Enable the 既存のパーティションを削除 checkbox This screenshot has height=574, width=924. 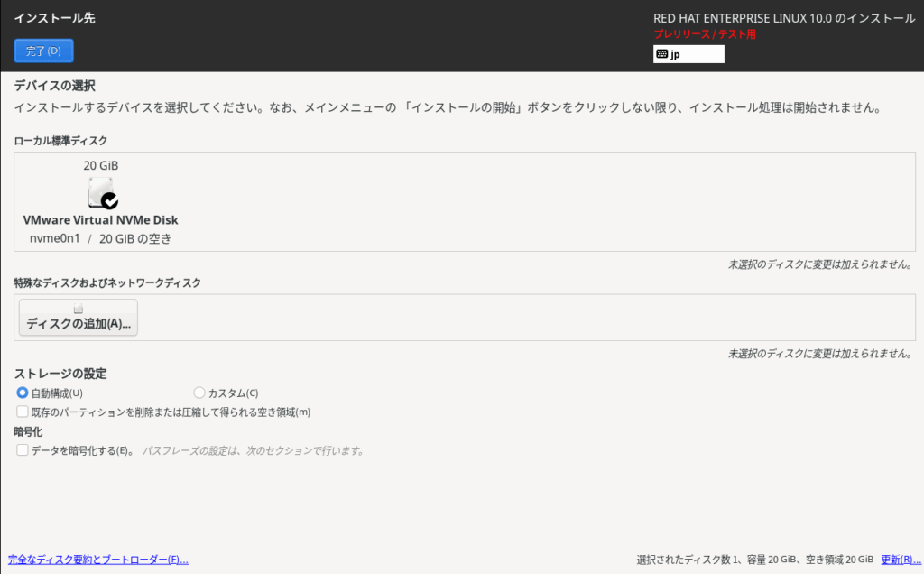pyautogui.click(x=23, y=412)
